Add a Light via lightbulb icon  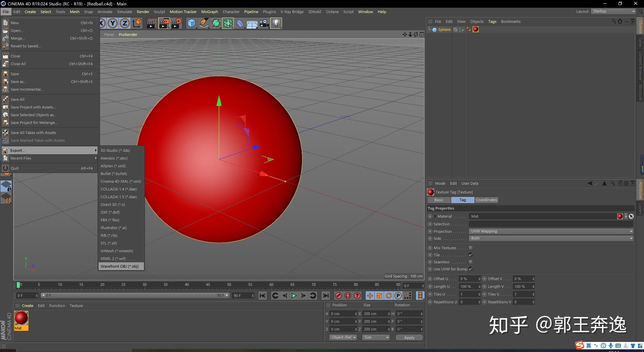[276, 23]
